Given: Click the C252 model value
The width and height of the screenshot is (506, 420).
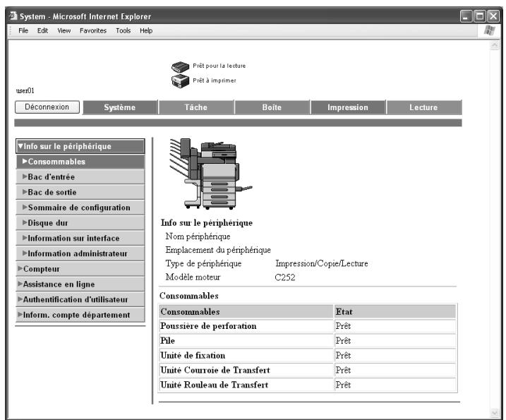Looking at the screenshot, I should 285,277.
